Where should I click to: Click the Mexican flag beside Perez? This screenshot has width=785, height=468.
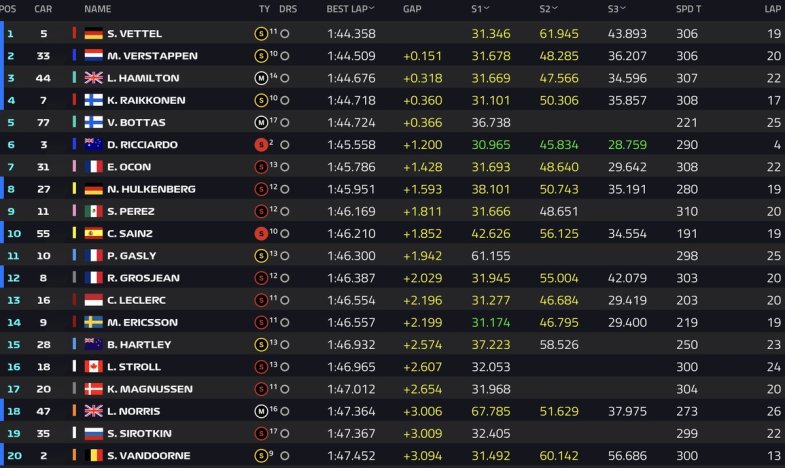point(94,211)
